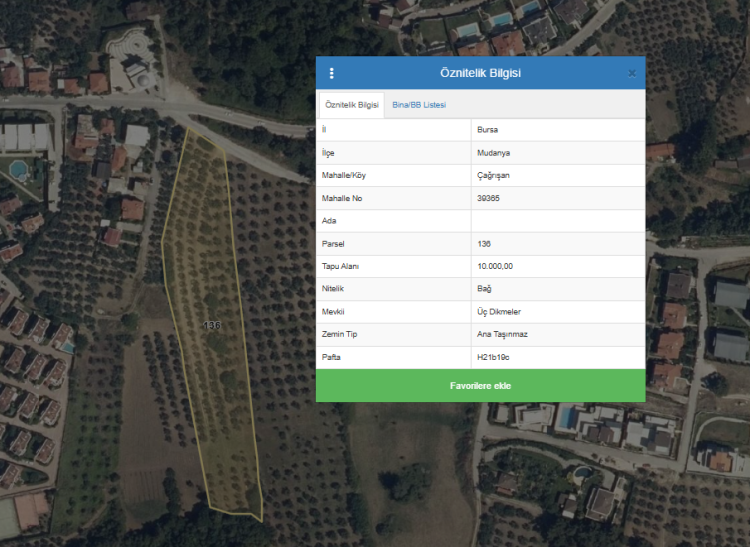Close the Öznitelik Bilgisi dialog
The width and height of the screenshot is (750, 547).
point(632,73)
